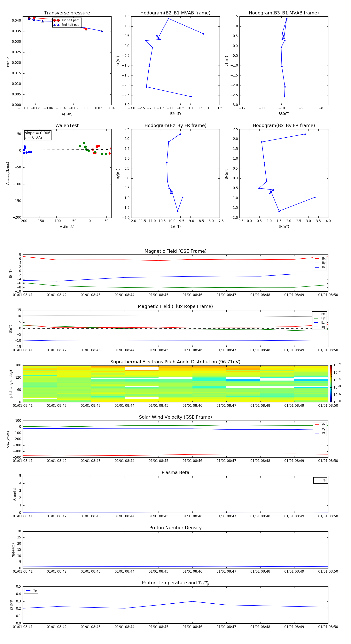Image resolution: width=351 pixels, height=644 pixels.
Task: Select 'By' in the GSE magnetic field legend
Action: 320,263
